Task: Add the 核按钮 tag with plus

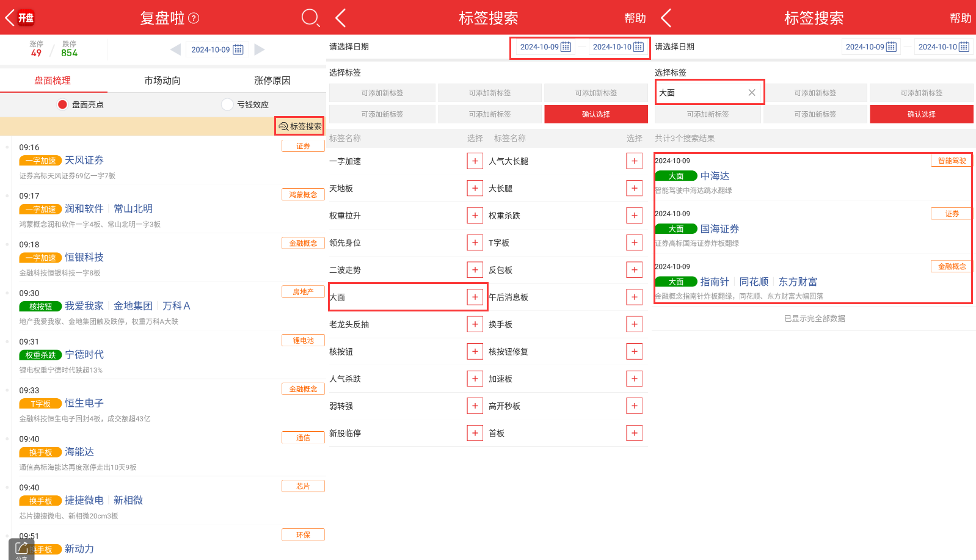Action: (475, 351)
